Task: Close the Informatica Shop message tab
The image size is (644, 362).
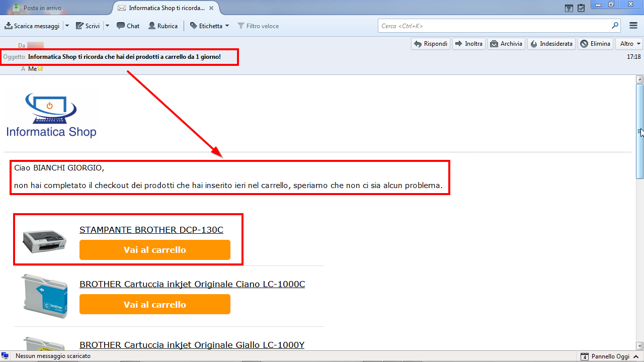Action: (x=211, y=8)
